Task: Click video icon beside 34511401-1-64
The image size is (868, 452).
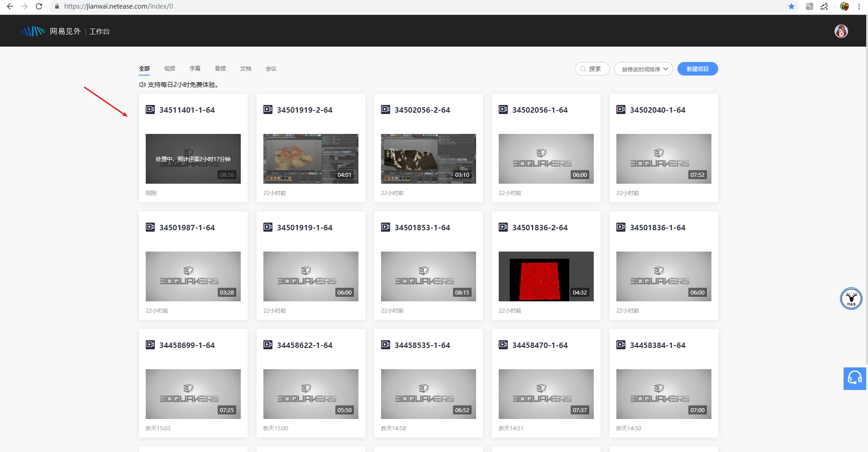Action: 150,109
